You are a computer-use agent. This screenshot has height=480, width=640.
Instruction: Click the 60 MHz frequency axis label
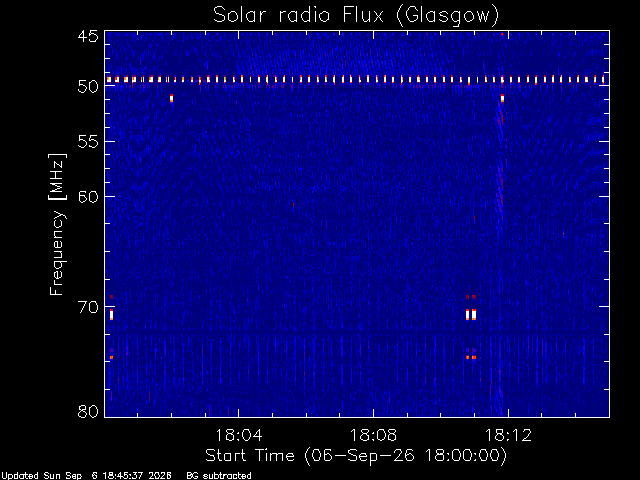coord(88,197)
